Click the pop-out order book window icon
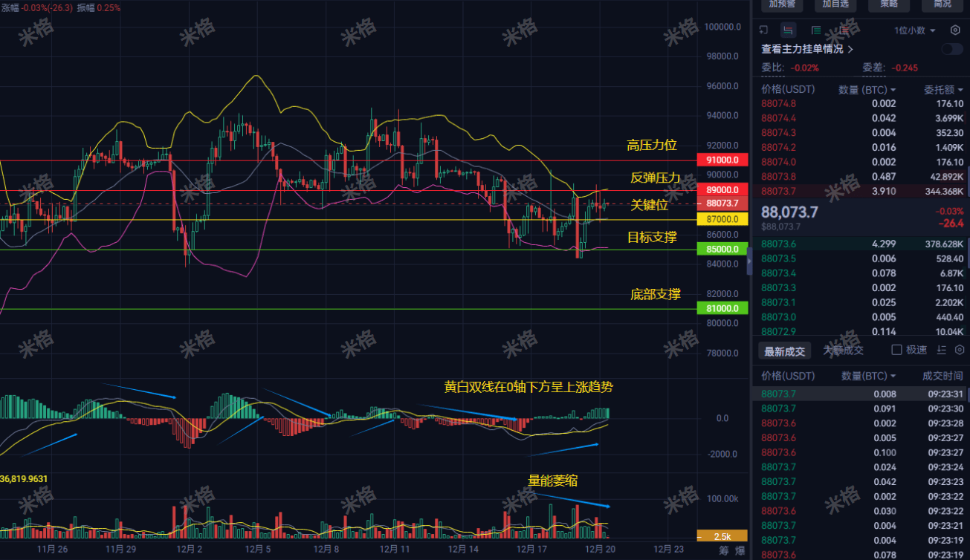This screenshot has width=970, height=560. 763,30
